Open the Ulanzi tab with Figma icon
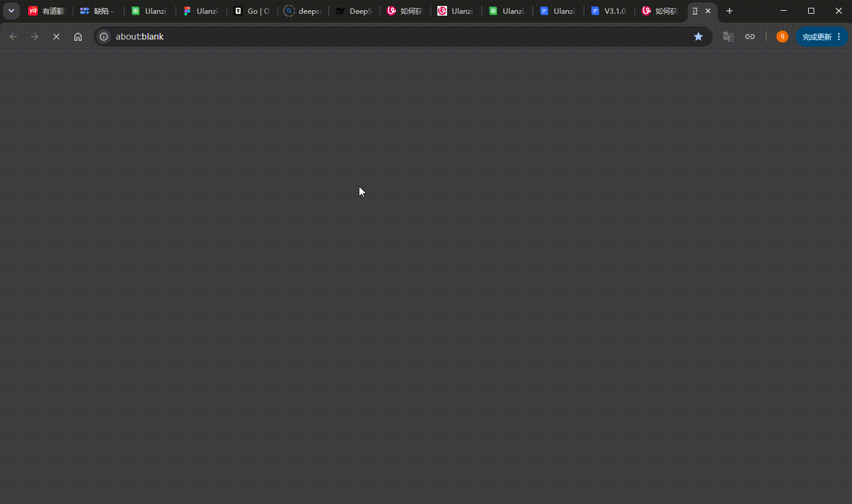This screenshot has width=852, height=504. click(200, 11)
